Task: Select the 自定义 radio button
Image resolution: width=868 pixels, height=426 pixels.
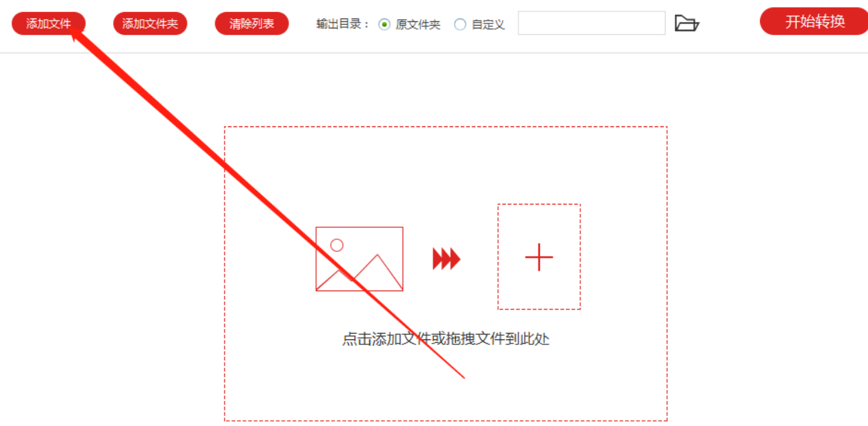Action: tap(460, 24)
